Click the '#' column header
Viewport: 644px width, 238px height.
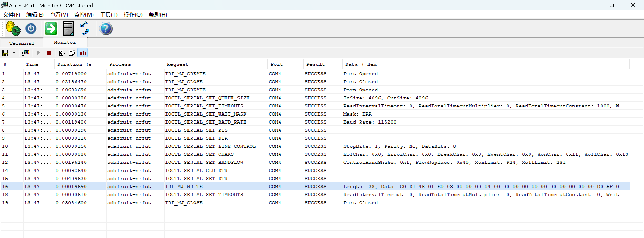(x=12, y=64)
